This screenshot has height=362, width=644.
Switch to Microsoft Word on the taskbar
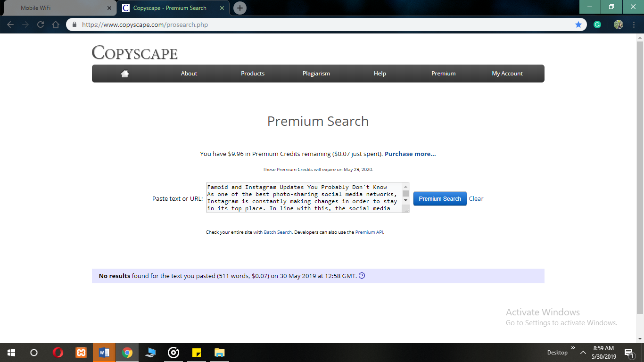click(104, 353)
